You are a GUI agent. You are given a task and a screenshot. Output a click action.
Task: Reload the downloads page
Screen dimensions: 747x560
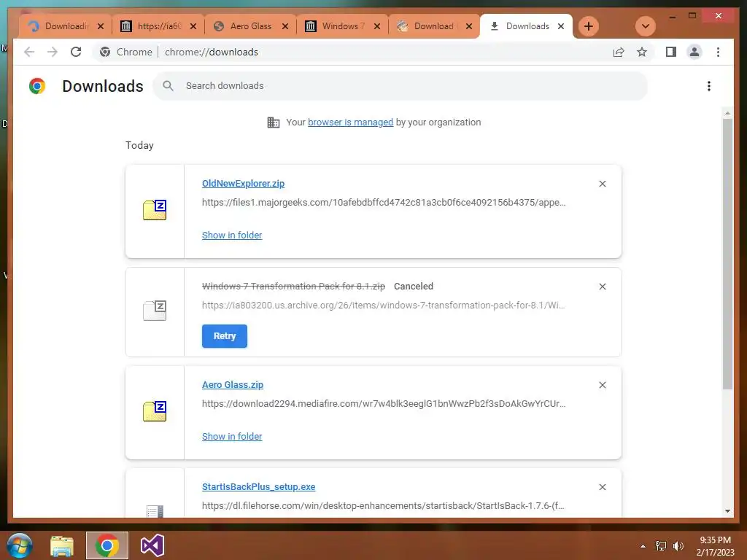click(76, 52)
